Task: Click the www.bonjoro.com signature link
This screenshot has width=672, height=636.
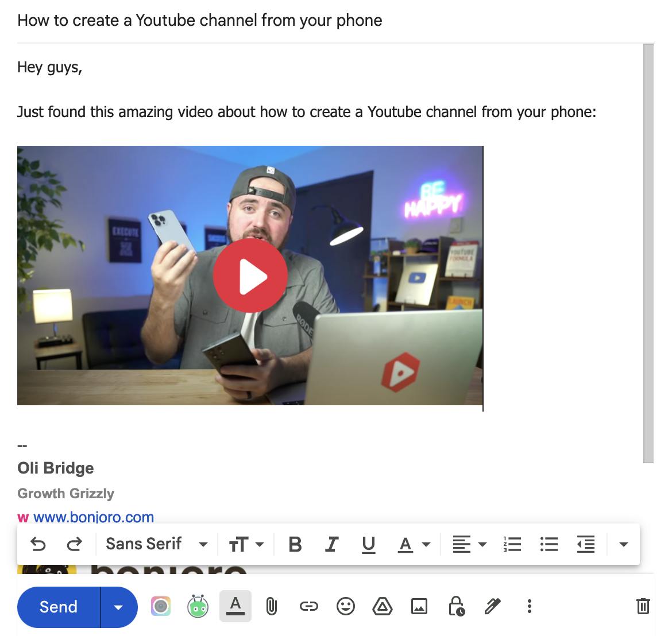Action: click(94, 517)
